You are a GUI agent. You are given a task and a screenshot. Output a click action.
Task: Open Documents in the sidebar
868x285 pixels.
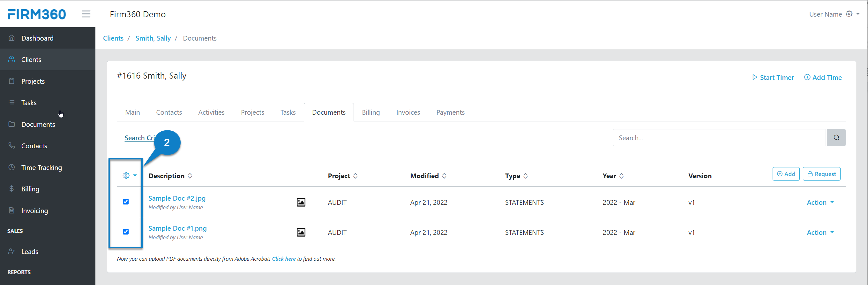[48, 125]
